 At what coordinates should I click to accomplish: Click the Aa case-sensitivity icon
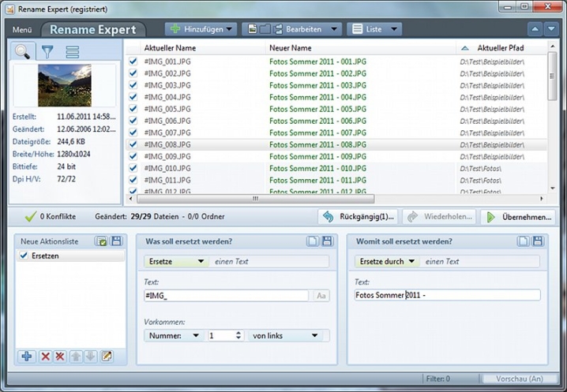click(321, 295)
